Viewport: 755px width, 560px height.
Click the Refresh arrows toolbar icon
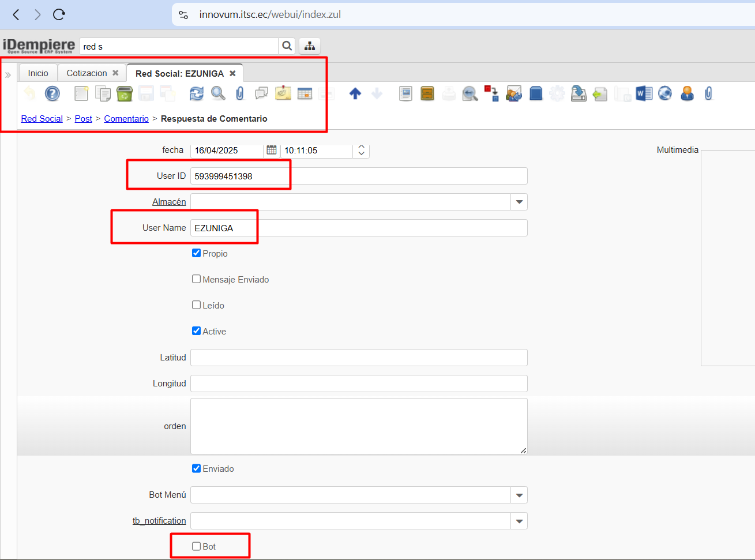click(197, 93)
